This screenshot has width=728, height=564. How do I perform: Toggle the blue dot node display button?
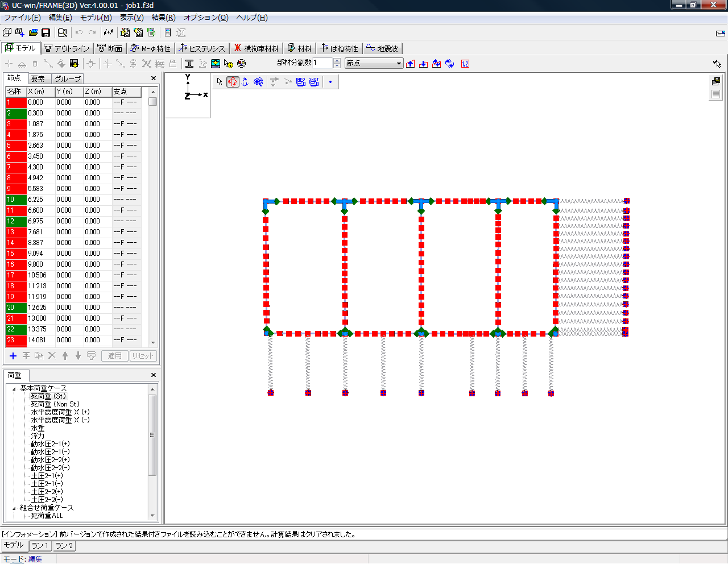click(x=330, y=82)
